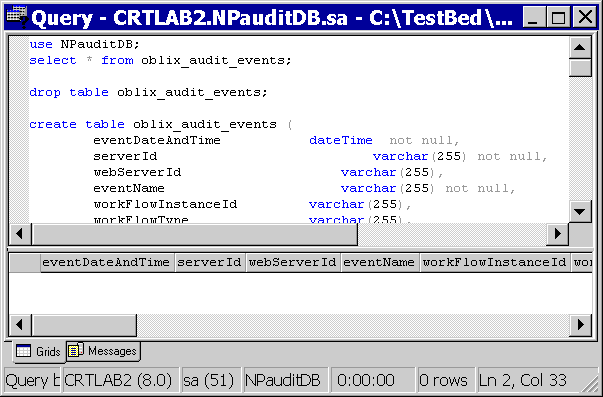Click the editor's vertical scrollbar thumb
Viewport: 603px width, 397px height.
click(x=580, y=68)
